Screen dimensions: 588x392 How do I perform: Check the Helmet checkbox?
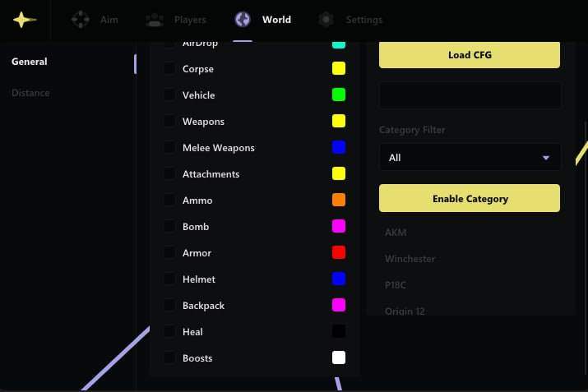click(169, 279)
